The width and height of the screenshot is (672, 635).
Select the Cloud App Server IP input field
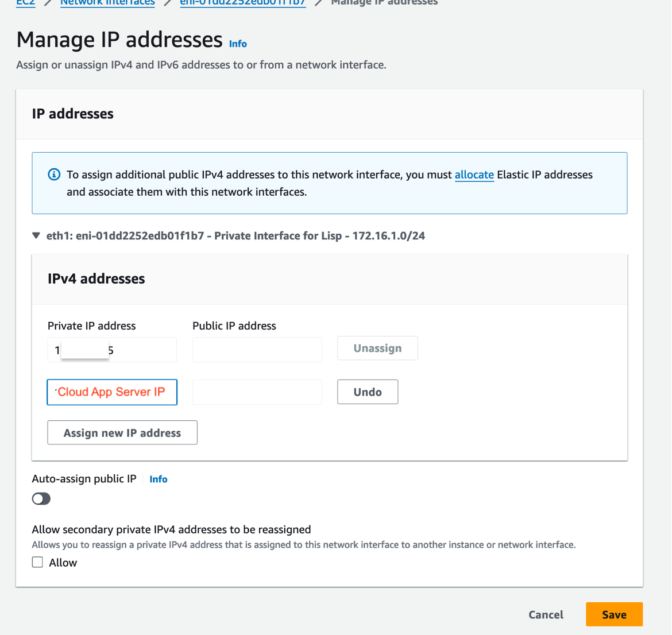tap(112, 392)
